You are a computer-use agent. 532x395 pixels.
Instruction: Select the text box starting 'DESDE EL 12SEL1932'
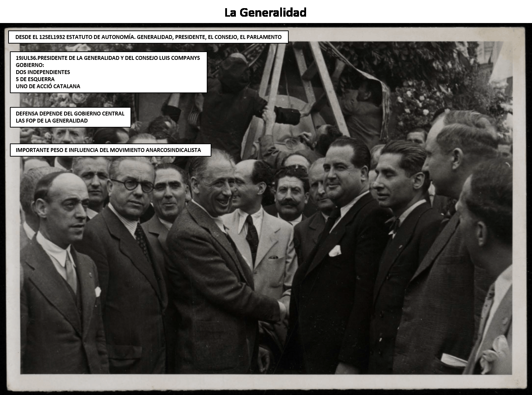click(x=148, y=37)
